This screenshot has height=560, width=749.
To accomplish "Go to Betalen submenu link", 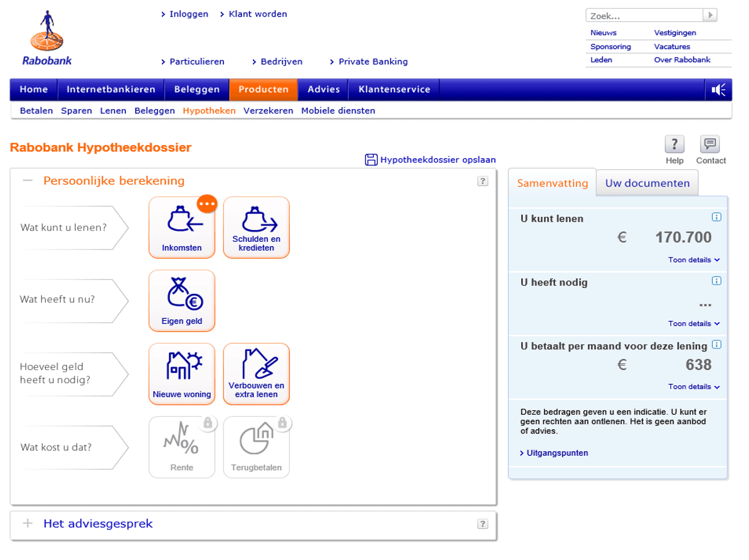I will [37, 110].
